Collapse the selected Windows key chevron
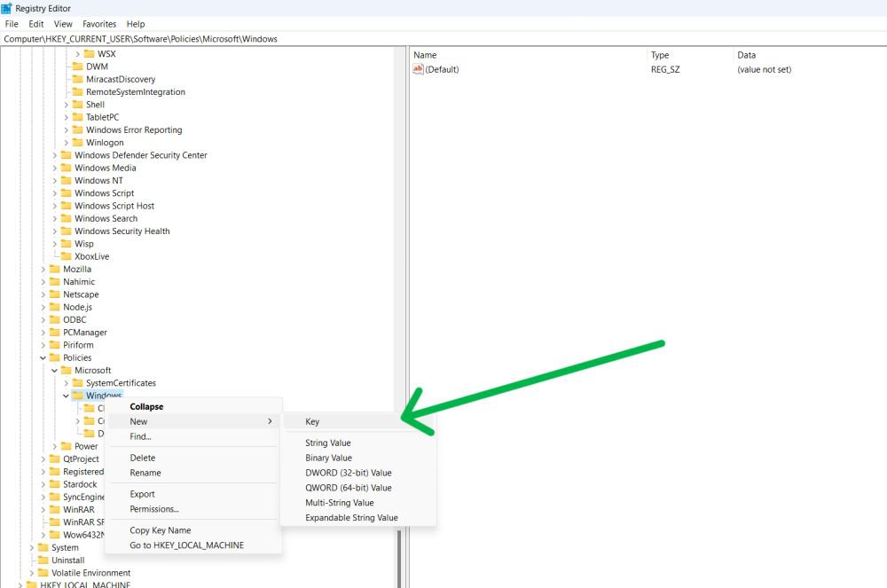 point(66,396)
